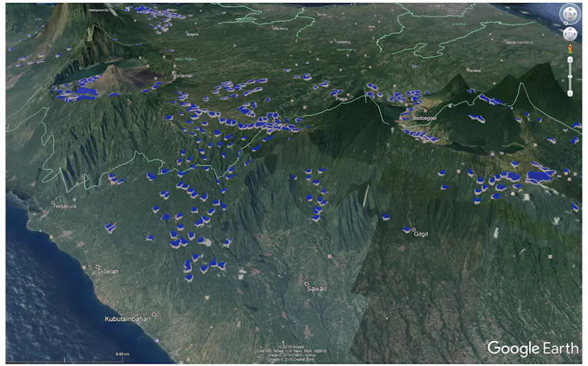
Task: Click the zoom slider handle
Action: [x=570, y=74]
